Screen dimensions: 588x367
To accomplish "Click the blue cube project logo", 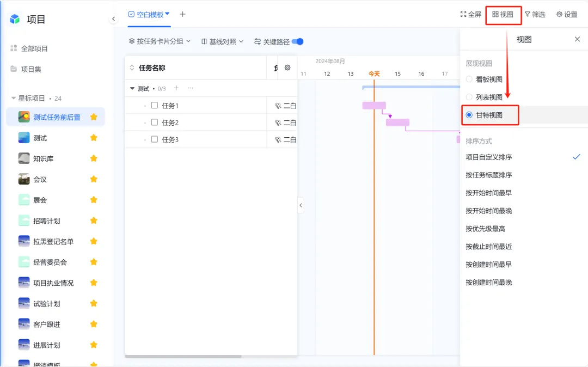I will pyautogui.click(x=15, y=19).
